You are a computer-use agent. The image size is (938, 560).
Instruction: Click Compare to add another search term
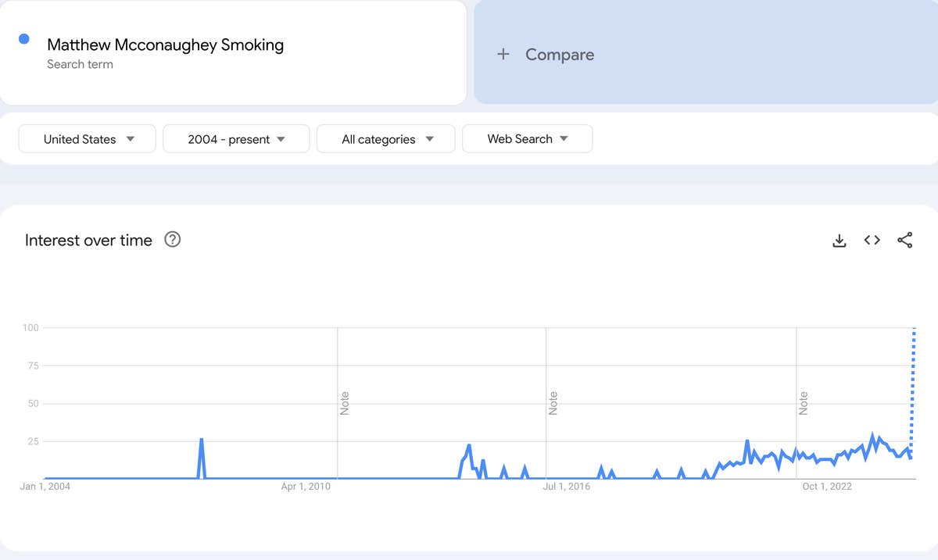pos(559,54)
